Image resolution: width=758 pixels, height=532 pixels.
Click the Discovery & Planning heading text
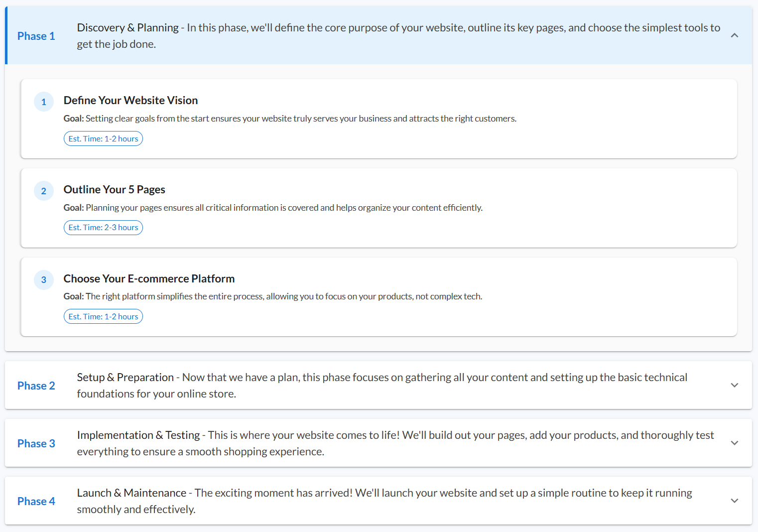coord(127,27)
